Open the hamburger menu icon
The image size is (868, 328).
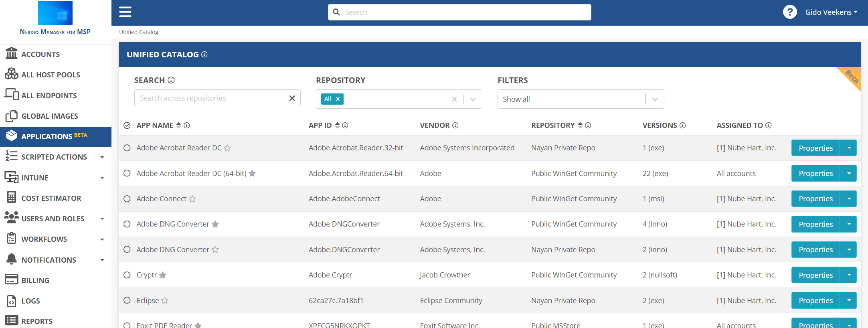coord(125,12)
